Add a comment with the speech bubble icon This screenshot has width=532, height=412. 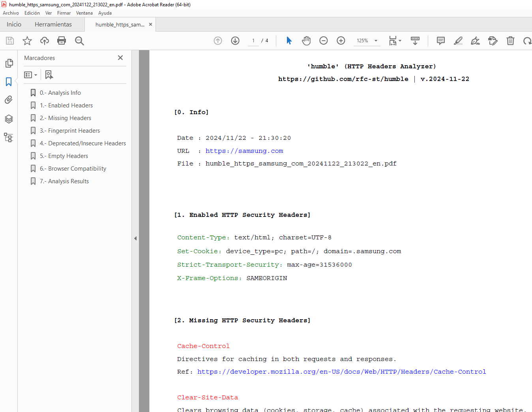click(441, 41)
